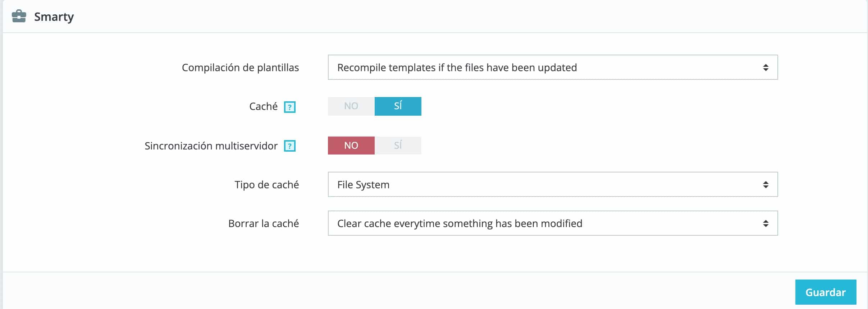Click the arrows icon on Compilación de plantillas
This screenshot has width=868, height=309.
click(766, 68)
